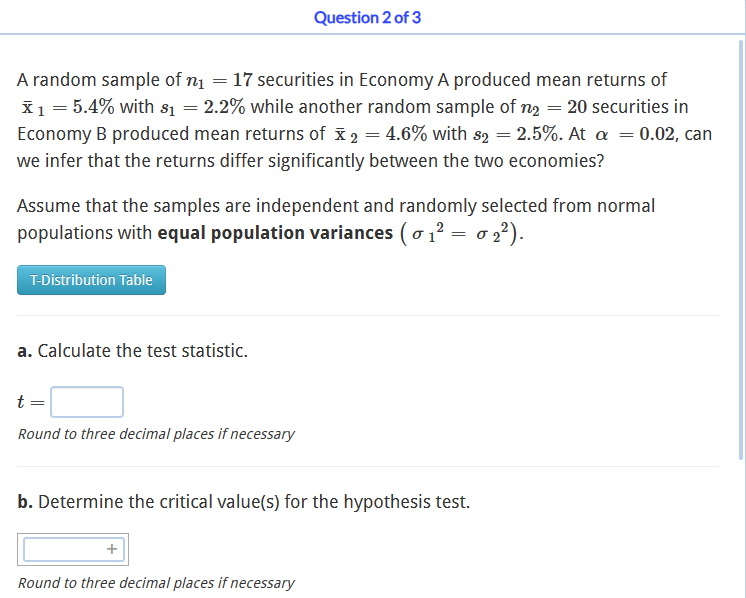The height and width of the screenshot is (598, 746).
Task: Click the x-bar 1 = 5.4% expression
Action: point(68,107)
